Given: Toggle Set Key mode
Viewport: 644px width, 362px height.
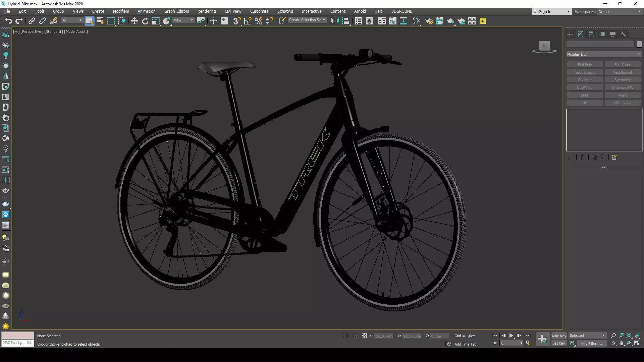Looking at the screenshot, I should pyautogui.click(x=558, y=343).
